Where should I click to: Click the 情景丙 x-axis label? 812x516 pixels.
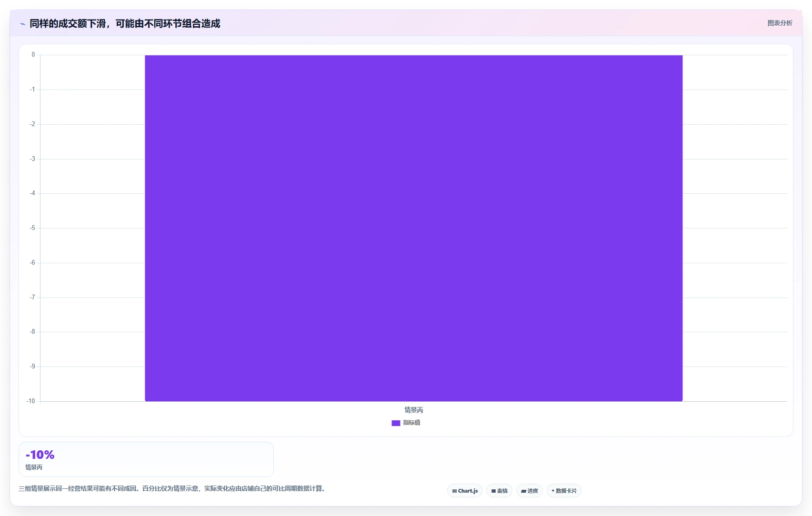point(413,410)
